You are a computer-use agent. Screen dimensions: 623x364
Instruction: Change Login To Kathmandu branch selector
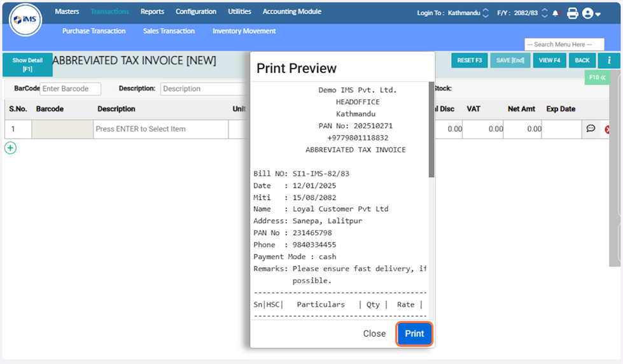[486, 13]
